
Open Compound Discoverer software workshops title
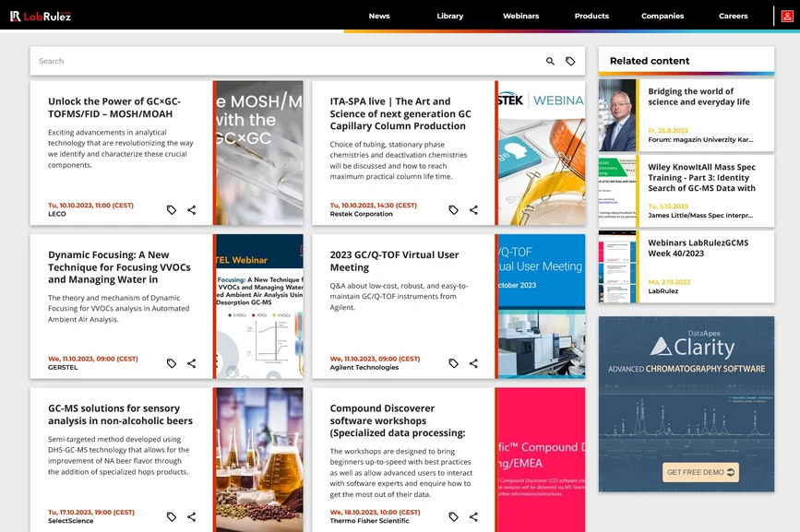(x=398, y=420)
